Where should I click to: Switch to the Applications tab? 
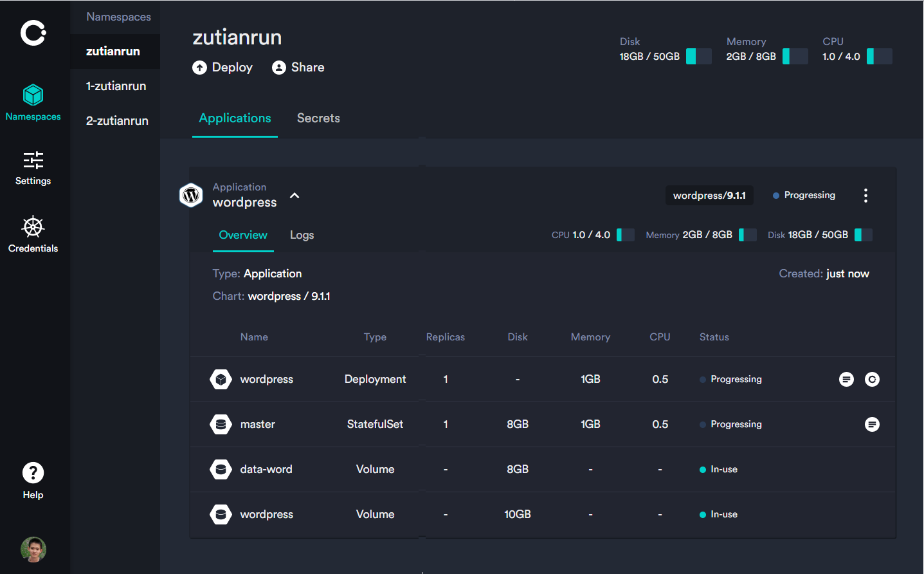tap(235, 118)
